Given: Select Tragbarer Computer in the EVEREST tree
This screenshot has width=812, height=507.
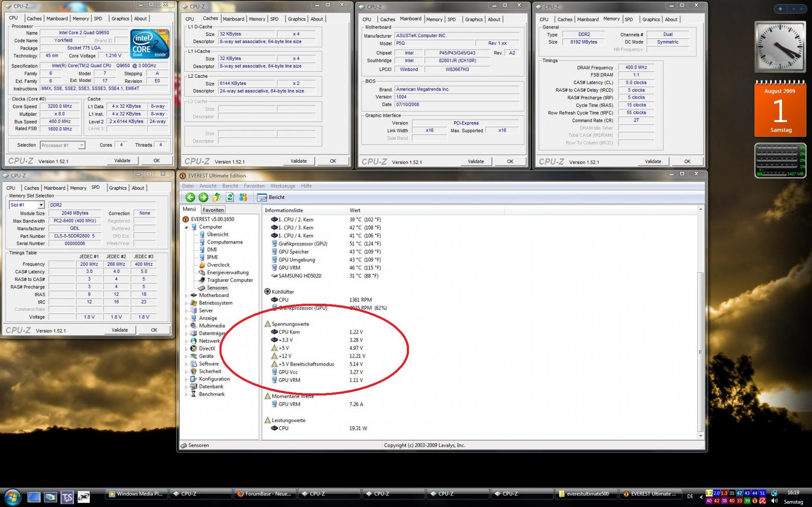Looking at the screenshot, I should [x=230, y=280].
